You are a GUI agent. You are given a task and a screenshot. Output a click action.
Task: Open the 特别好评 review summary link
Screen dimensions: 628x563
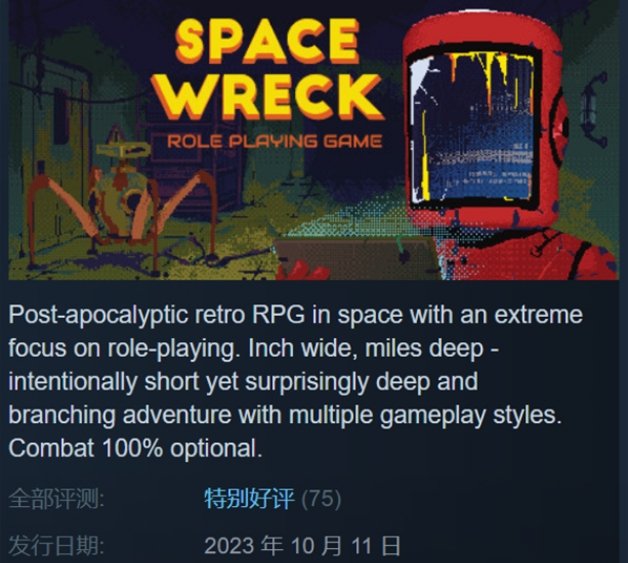coord(249,499)
